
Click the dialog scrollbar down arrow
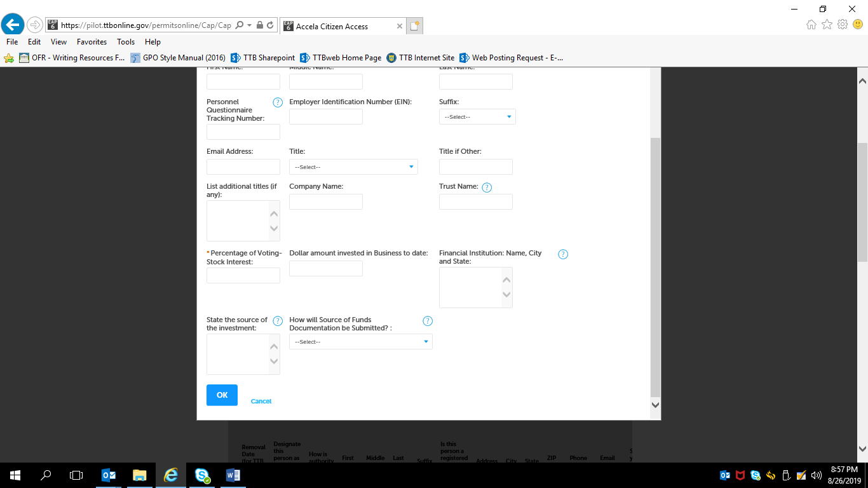pos(656,405)
